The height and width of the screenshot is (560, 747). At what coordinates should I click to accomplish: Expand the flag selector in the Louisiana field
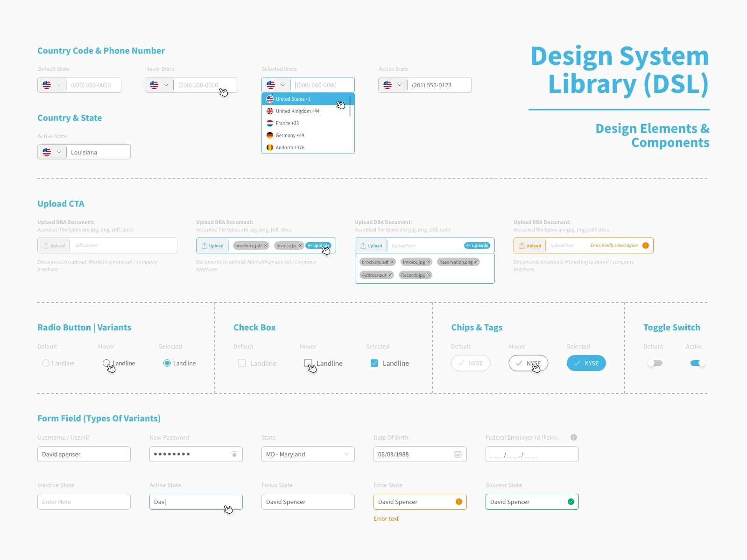[59, 152]
